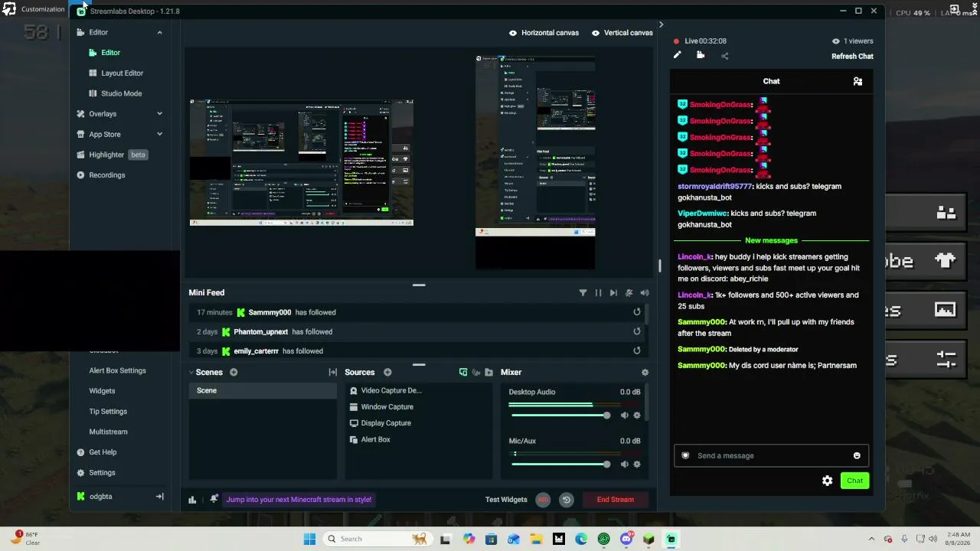This screenshot has height=551, width=980.
Task: Add a source folder
Action: [x=489, y=373]
